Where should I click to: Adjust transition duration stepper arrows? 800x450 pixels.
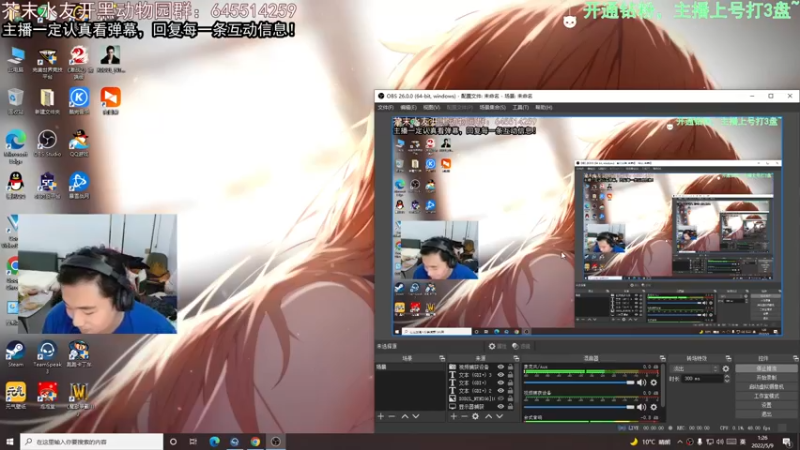click(x=727, y=379)
